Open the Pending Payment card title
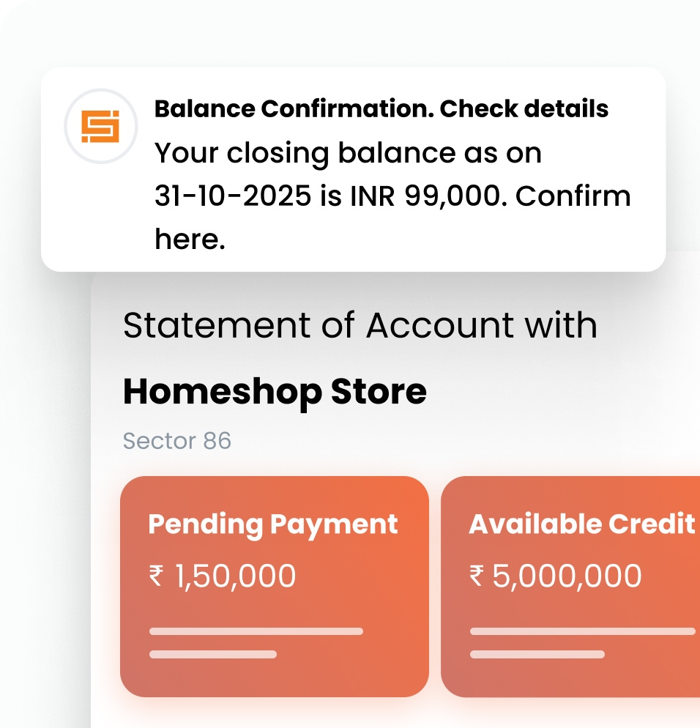 (x=273, y=524)
